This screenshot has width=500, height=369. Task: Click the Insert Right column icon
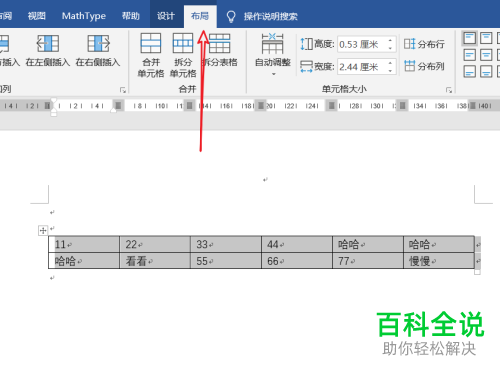[x=98, y=43]
